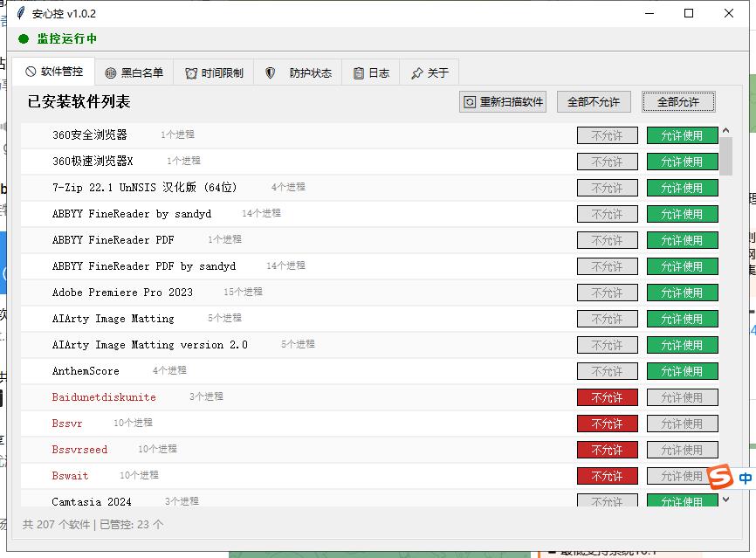Click the alarm clock icon on 时间限制 tab
This screenshot has width=756, height=558.
tap(191, 73)
